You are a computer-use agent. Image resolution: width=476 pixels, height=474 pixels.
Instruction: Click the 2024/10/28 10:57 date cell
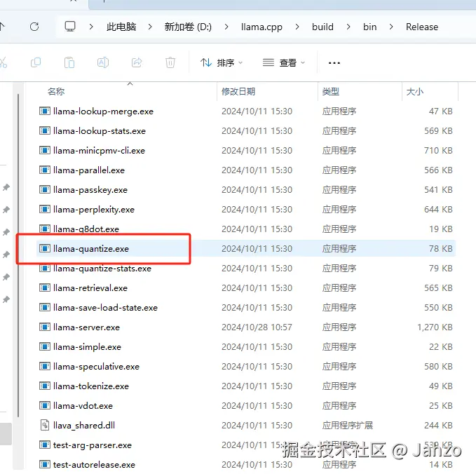257,327
